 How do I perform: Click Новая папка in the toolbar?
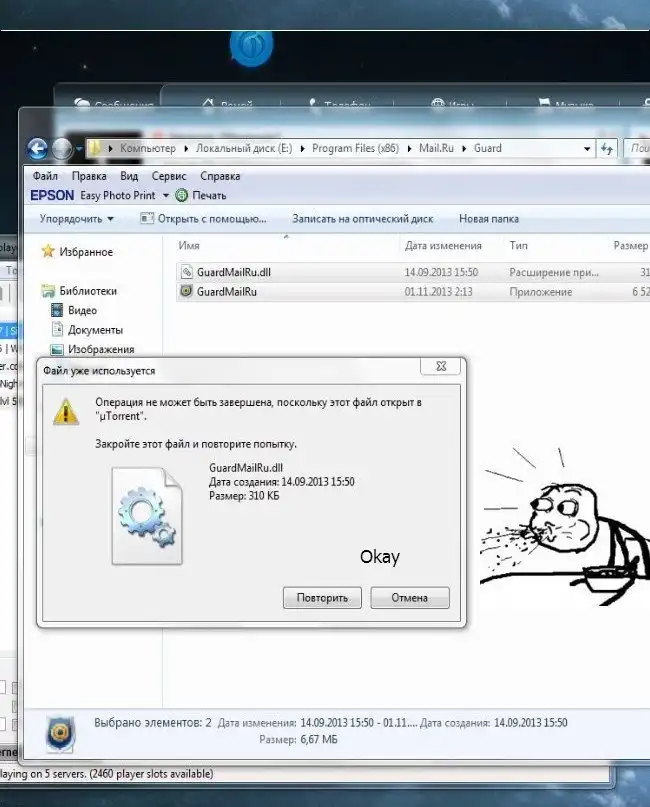(x=488, y=219)
